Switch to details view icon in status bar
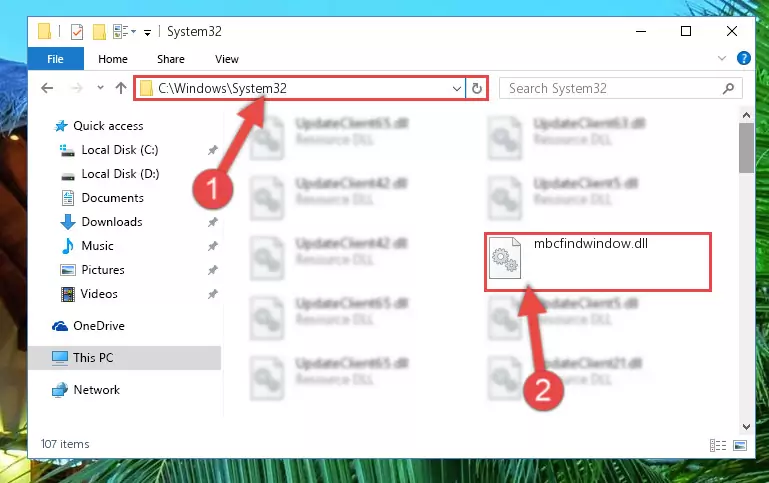769x483 pixels. (718, 445)
